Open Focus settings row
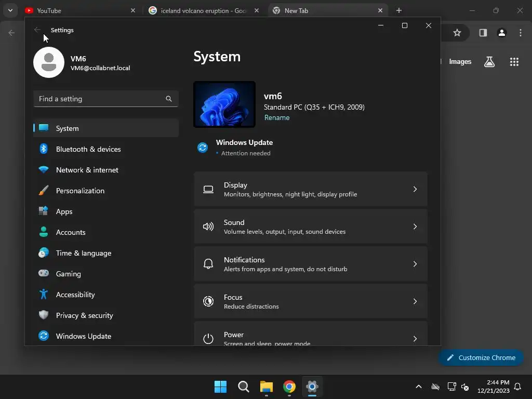This screenshot has width=532, height=399. click(x=311, y=301)
